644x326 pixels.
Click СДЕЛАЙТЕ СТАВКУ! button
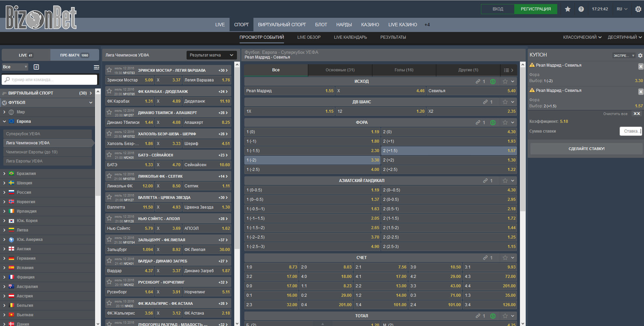click(x=587, y=149)
